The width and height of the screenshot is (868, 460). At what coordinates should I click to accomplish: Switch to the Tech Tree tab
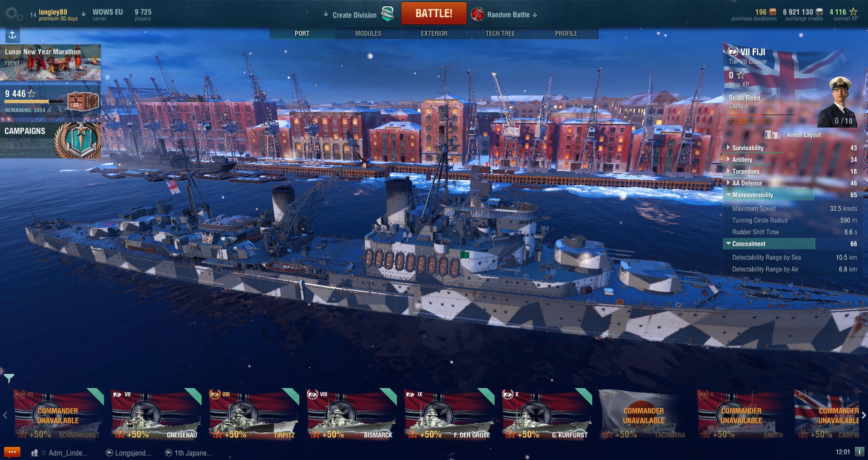(x=500, y=33)
